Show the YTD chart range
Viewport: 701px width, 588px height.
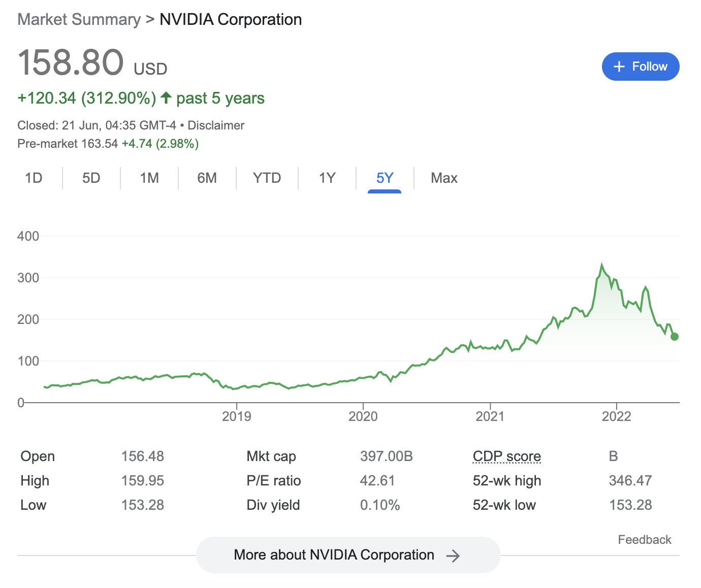(267, 178)
